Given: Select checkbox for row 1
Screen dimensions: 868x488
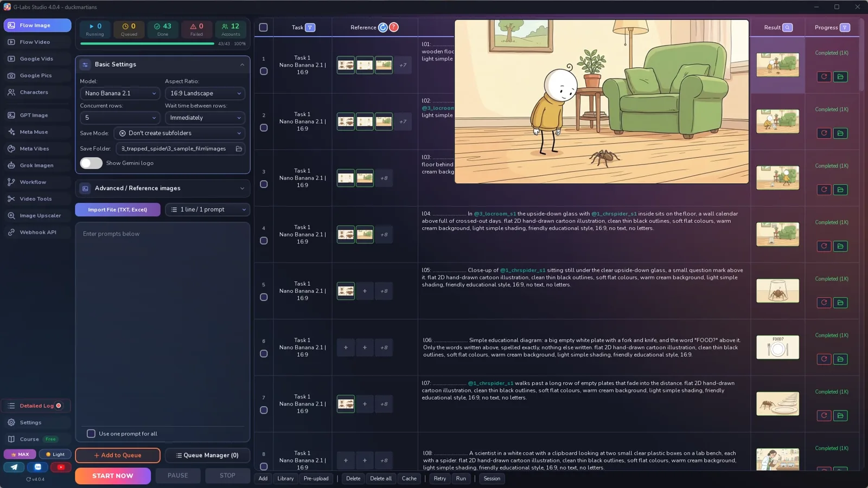Looking at the screenshot, I should coord(264,71).
